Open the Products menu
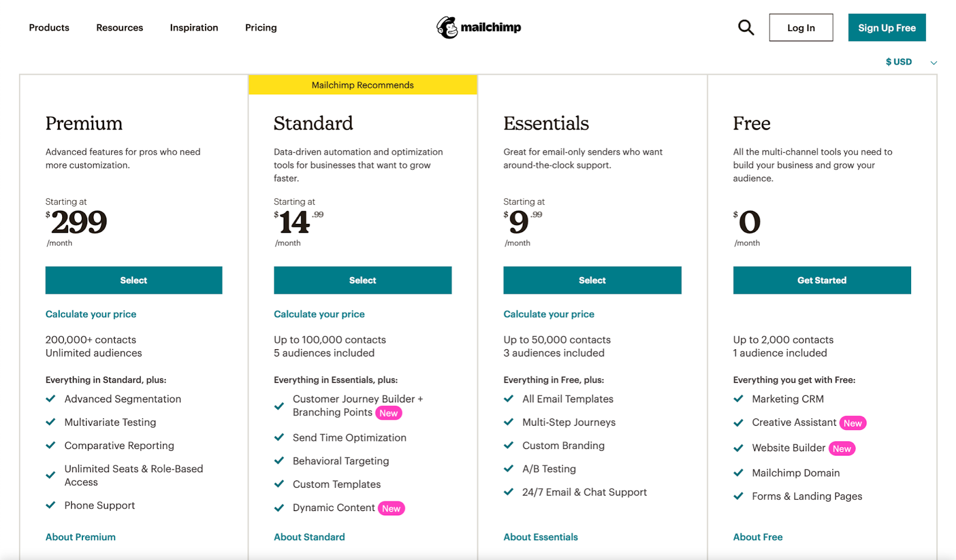The image size is (956, 560). 49,27
